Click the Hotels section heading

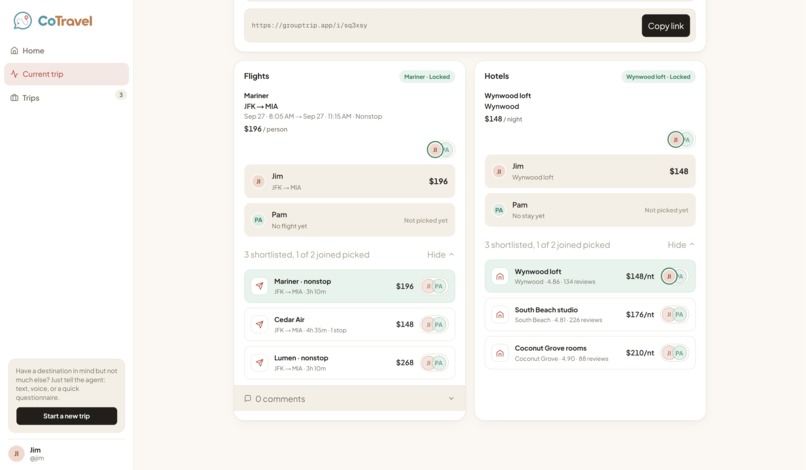pos(497,76)
